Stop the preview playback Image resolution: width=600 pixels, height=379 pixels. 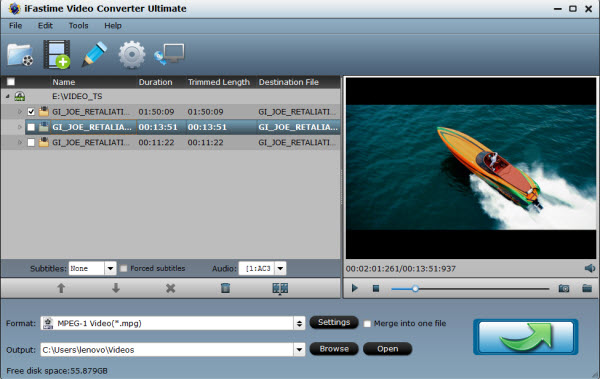click(376, 288)
